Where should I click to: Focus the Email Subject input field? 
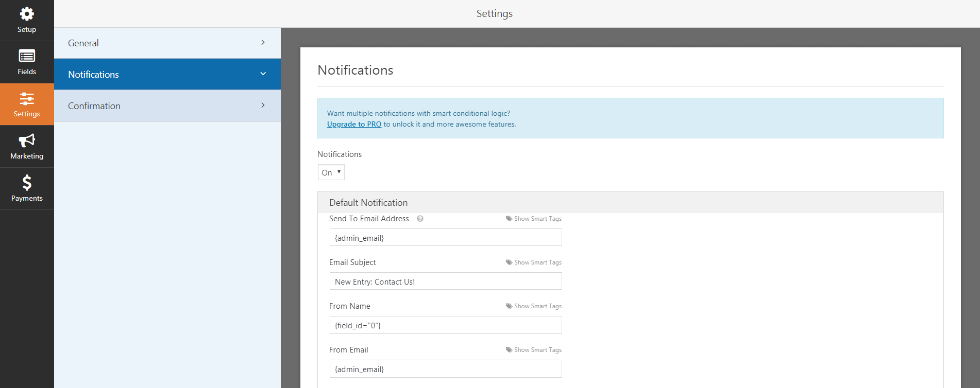coord(446,281)
